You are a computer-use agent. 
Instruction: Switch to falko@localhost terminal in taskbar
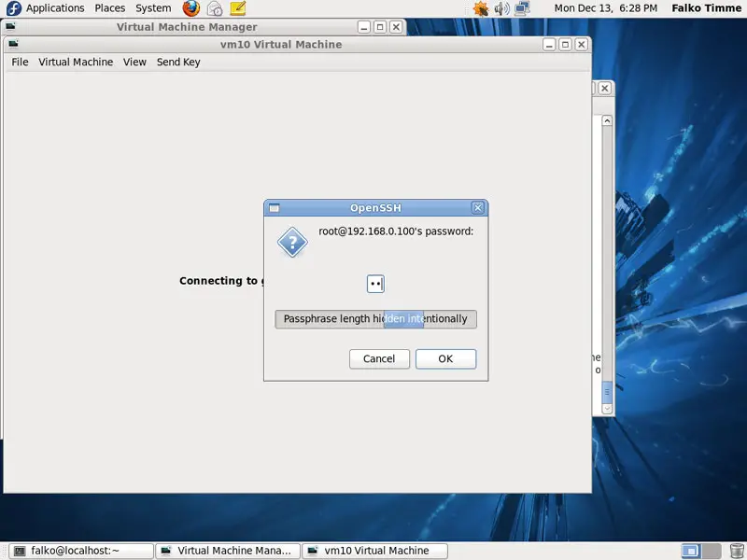(81, 551)
